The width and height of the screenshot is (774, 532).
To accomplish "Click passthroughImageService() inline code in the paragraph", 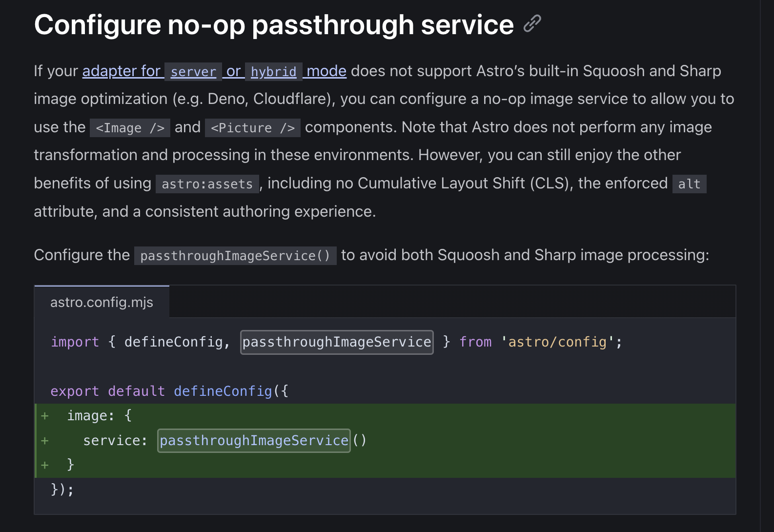I will 235,256.
